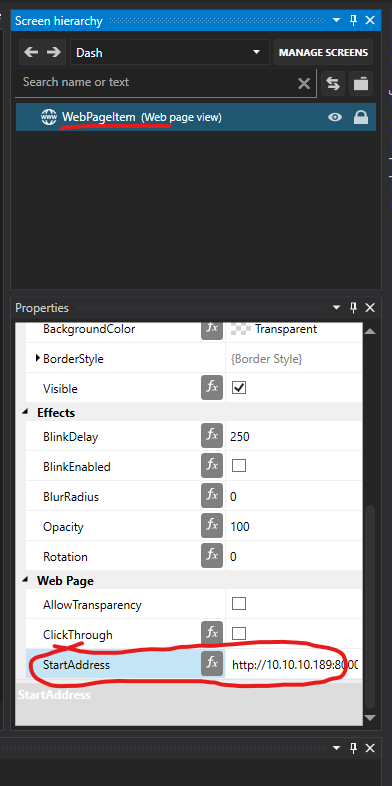Check the AllowTransparency checkbox

pos(239,604)
